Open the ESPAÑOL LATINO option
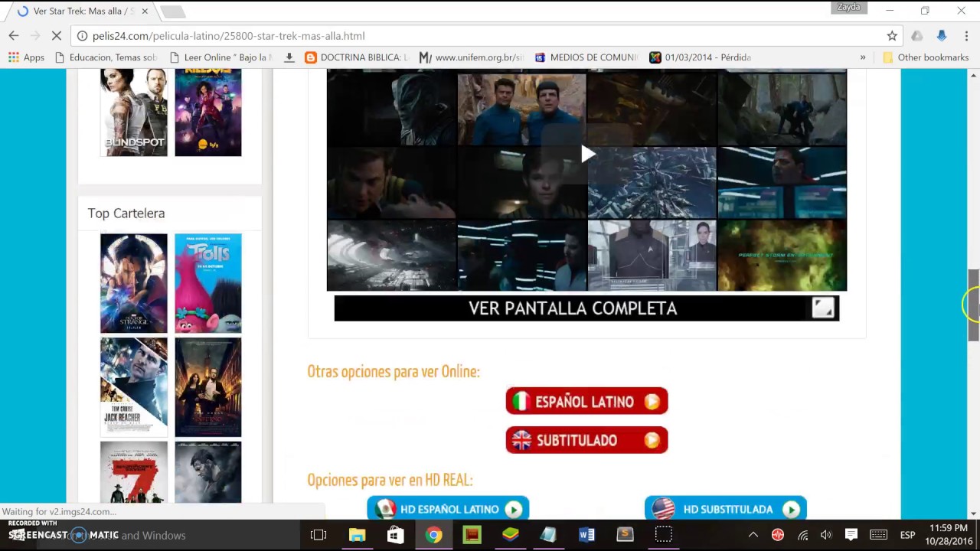The image size is (980, 551). click(x=586, y=401)
